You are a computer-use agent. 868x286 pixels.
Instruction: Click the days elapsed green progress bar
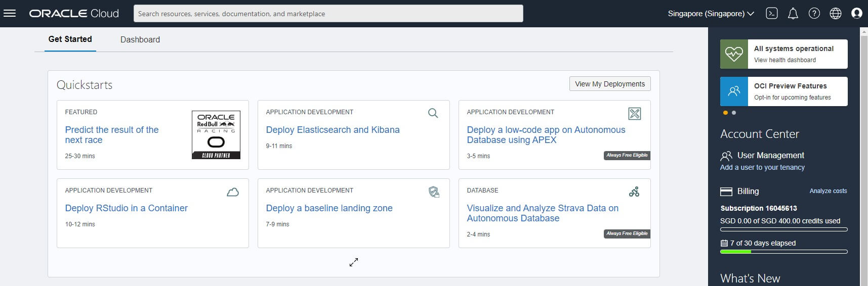(784, 252)
